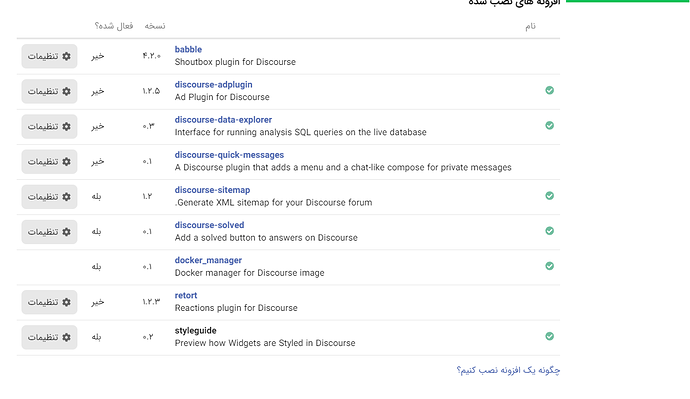This screenshot has height=399, width=690.
Task: Click green check icon for discourse-sitemap
Action: pyautogui.click(x=550, y=196)
